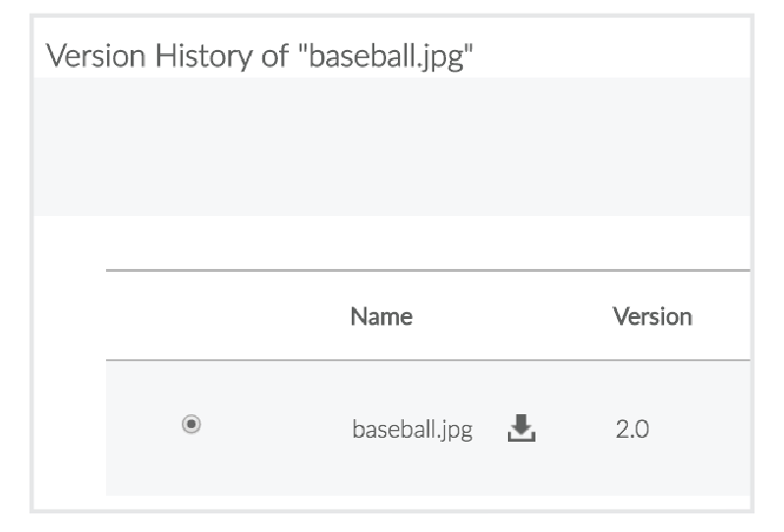This screenshot has width=784, height=532.
Task: Click the row area right of the 2.0 value
Action: (x=702, y=430)
